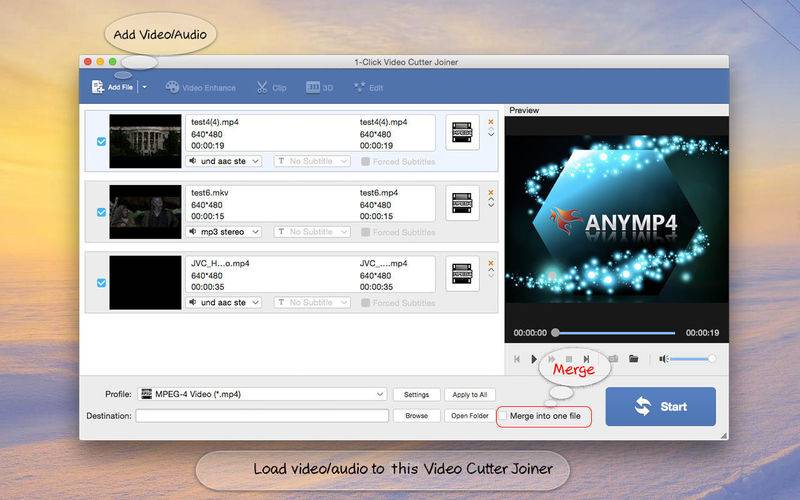
Task: Click the green zoom window button
Action: [x=113, y=62]
